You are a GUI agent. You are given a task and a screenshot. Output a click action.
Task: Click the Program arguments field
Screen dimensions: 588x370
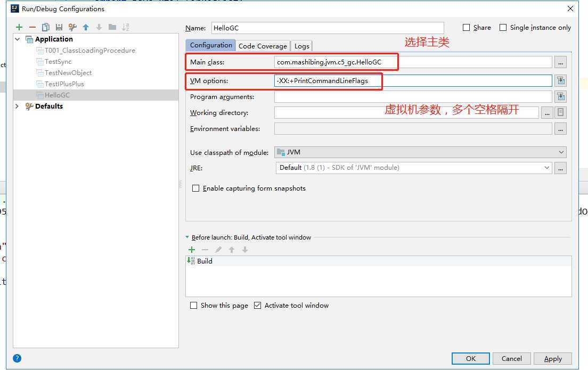[x=413, y=97]
